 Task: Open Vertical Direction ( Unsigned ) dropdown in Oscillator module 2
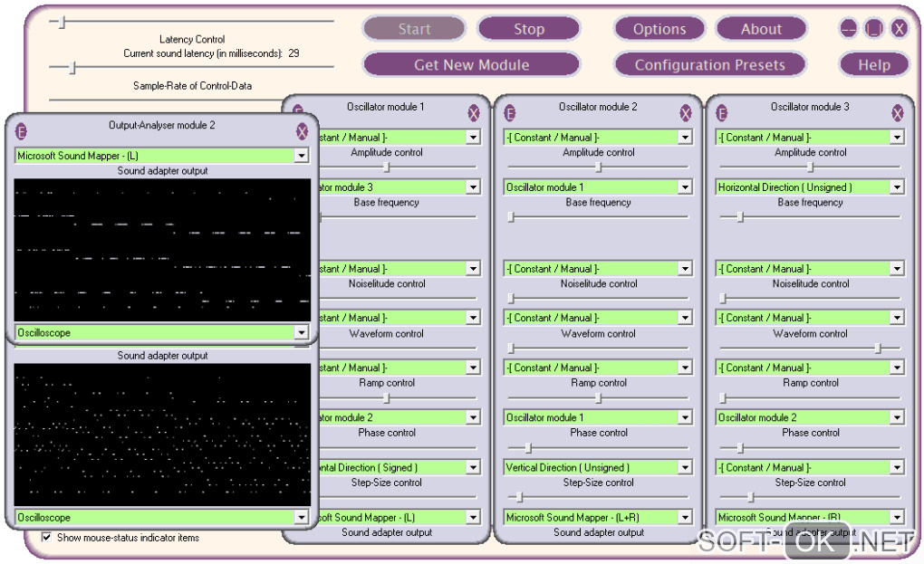tap(598, 467)
